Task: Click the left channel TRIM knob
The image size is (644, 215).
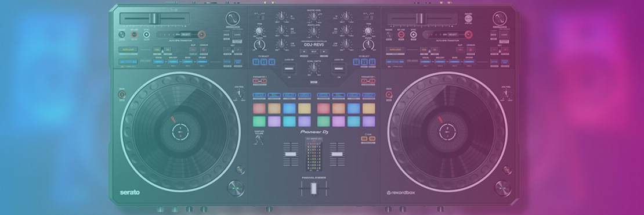Action: pyautogui.click(x=259, y=31)
